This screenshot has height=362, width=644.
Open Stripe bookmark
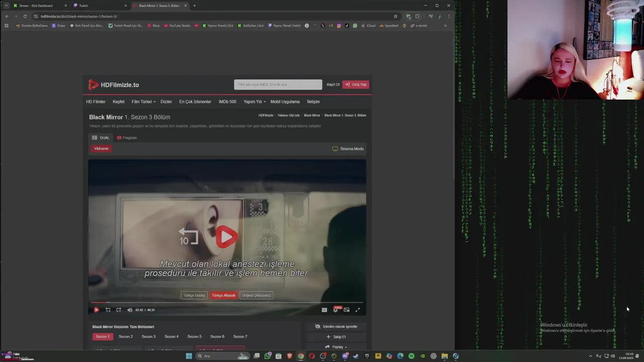58,26
